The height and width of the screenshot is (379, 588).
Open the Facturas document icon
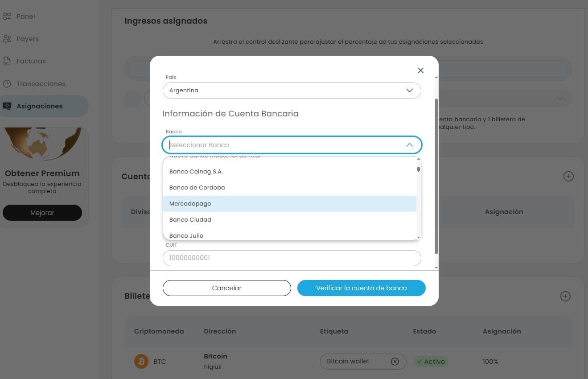pos(7,61)
